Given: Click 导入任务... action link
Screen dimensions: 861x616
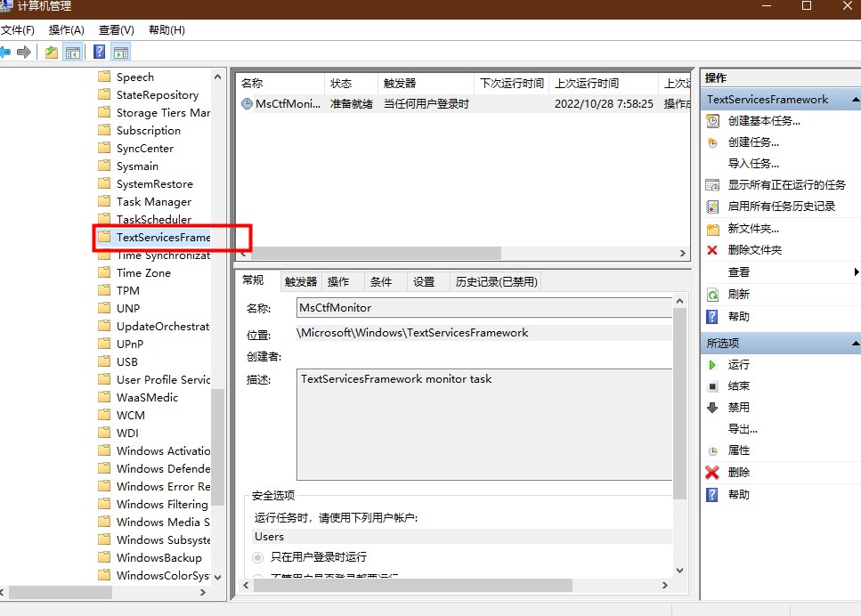Looking at the screenshot, I should (753, 164).
